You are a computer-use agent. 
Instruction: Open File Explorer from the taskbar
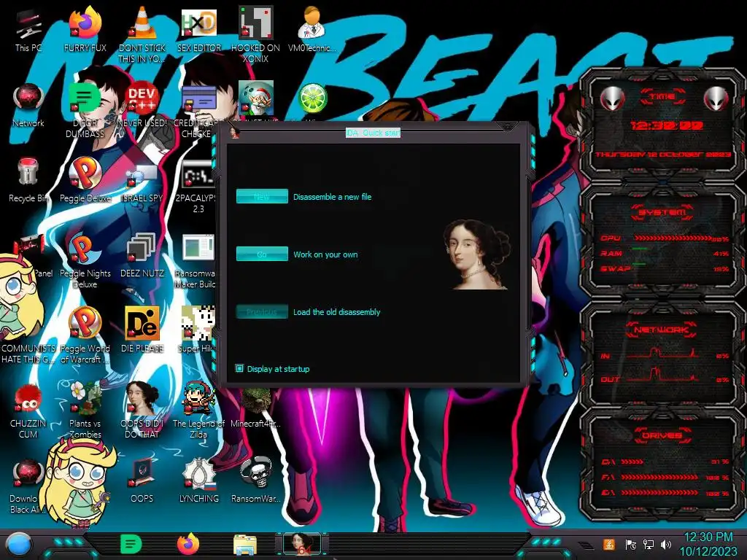[245, 545]
